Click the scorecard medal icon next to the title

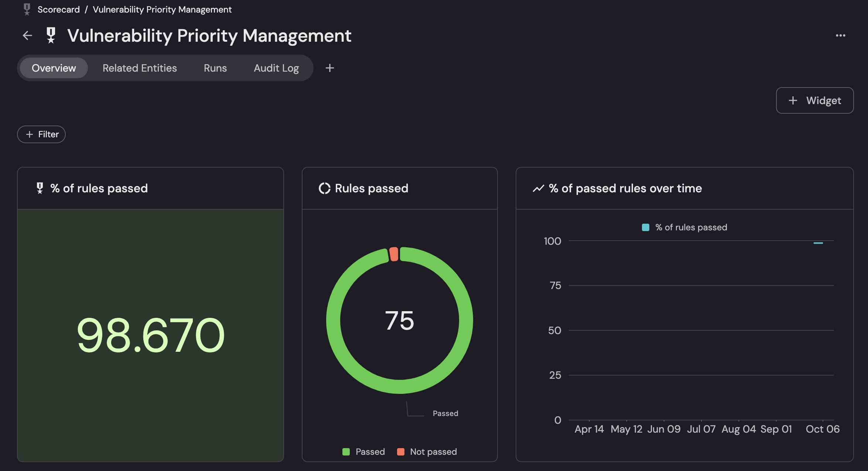pos(51,35)
